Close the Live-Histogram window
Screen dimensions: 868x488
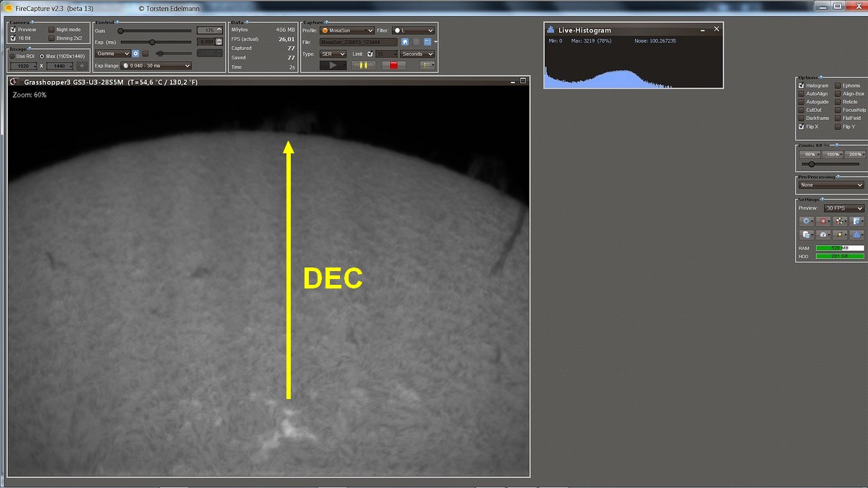717,29
